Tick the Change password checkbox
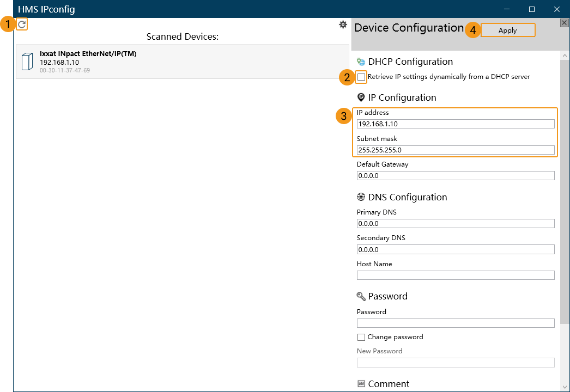The height and width of the screenshot is (392, 570). (x=361, y=338)
